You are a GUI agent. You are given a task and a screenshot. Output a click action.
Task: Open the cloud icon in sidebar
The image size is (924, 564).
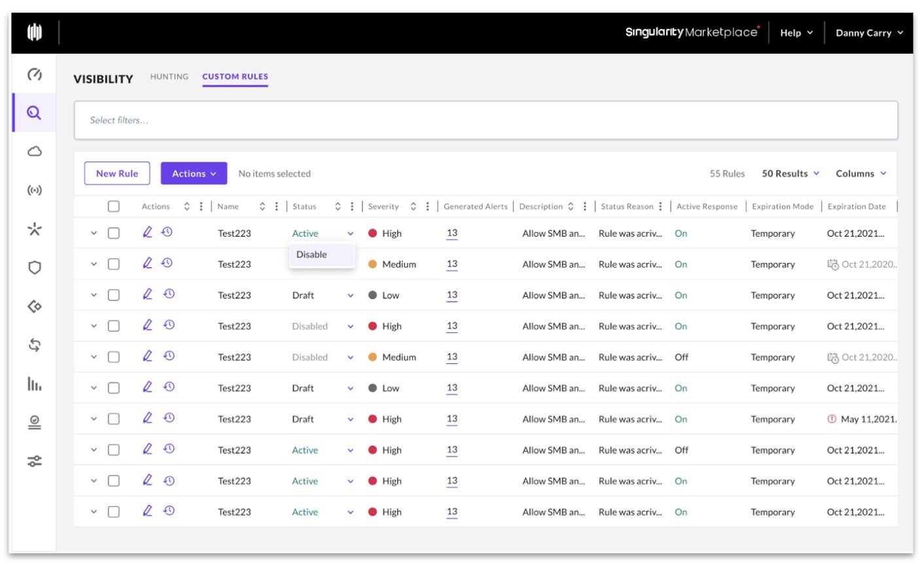34,152
